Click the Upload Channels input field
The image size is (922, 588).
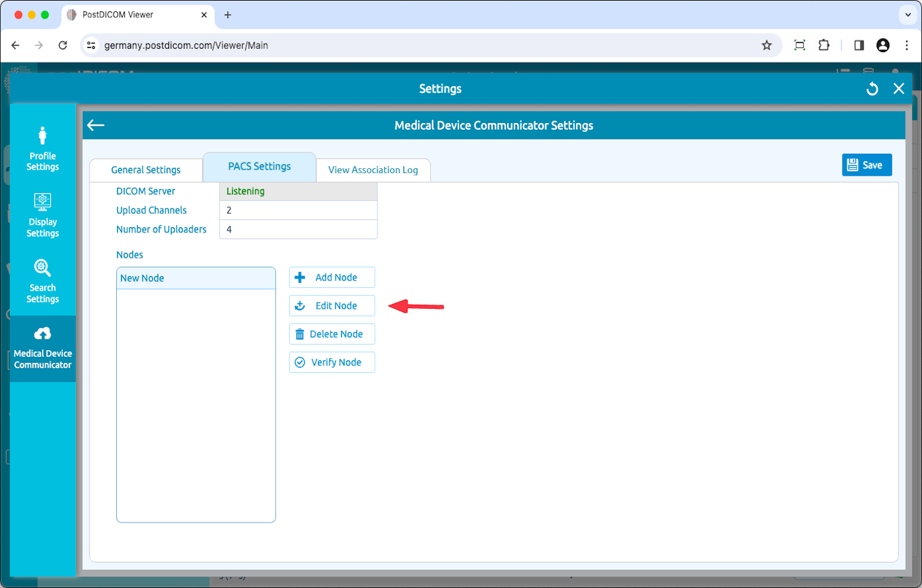coord(298,210)
